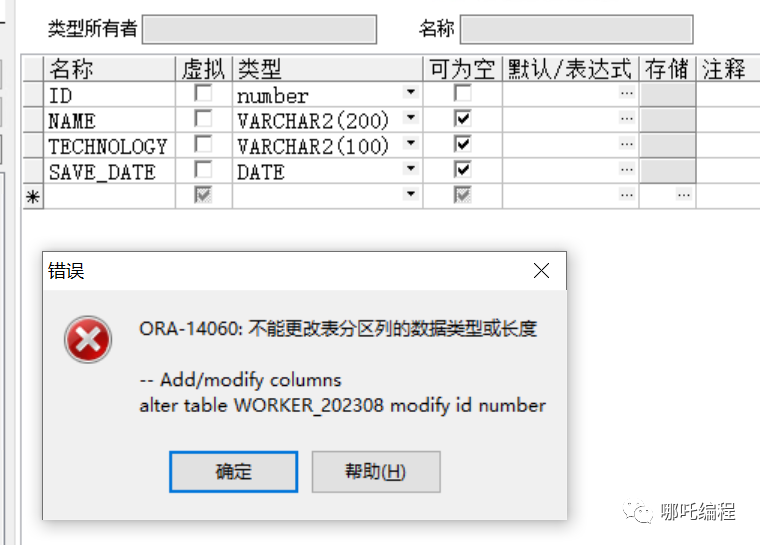Select the ID column name cell
The height and width of the screenshot is (545, 760).
click(x=110, y=95)
